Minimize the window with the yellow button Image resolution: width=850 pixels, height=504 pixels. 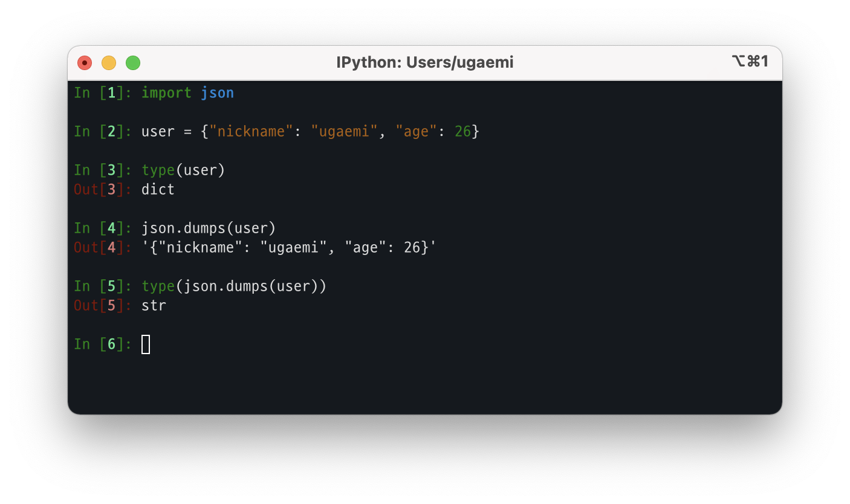pos(109,63)
